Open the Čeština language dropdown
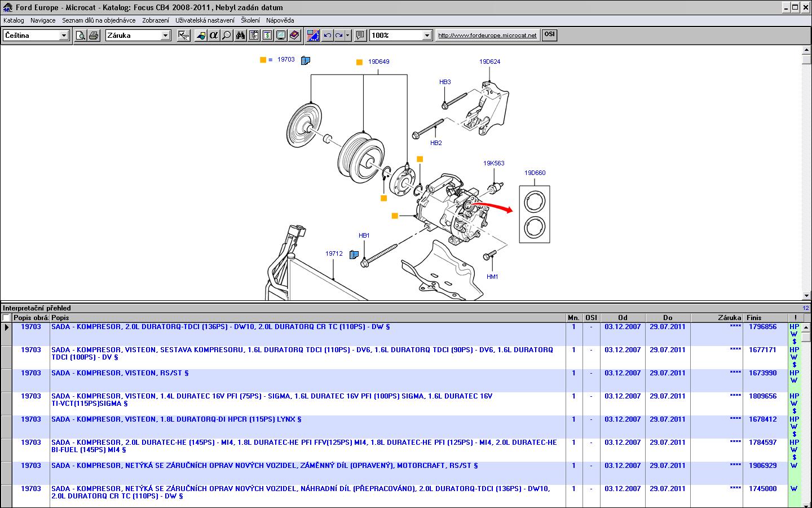 pyautogui.click(x=64, y=36)
